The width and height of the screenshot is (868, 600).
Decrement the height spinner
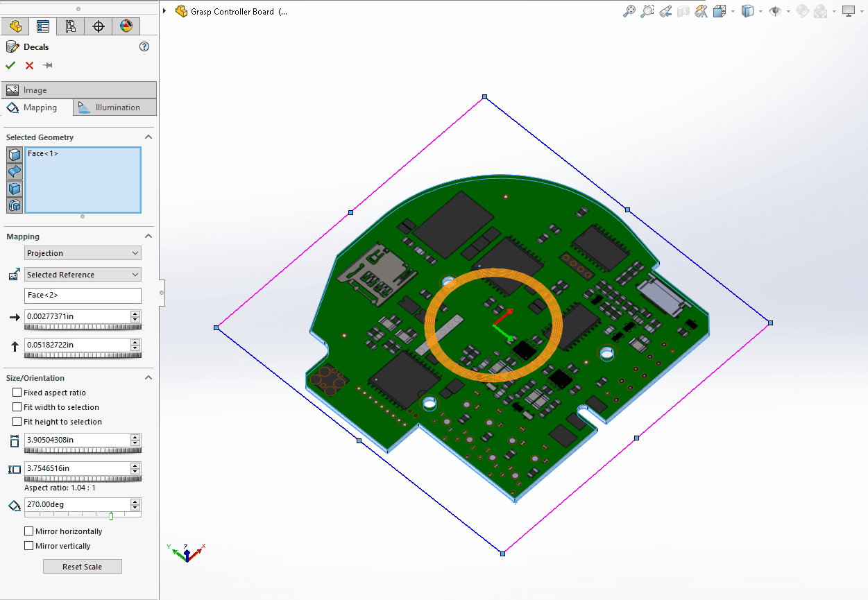point(135,472)
